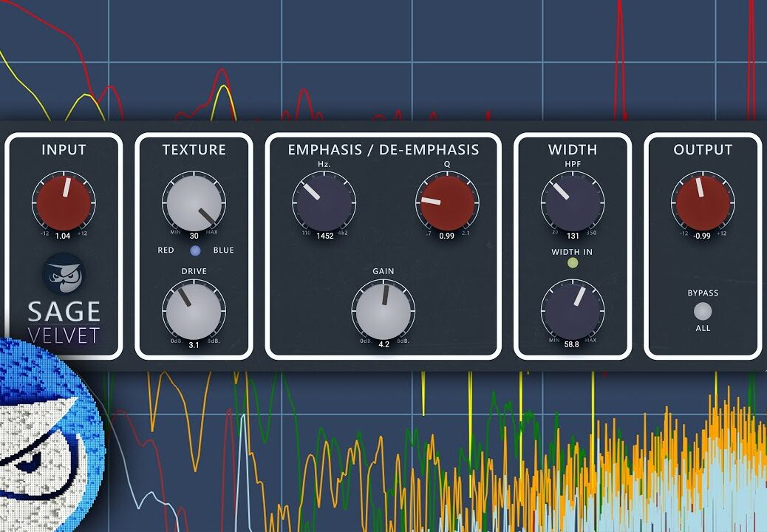
Task: Click the red OUTPUT knob
Action: coord(702,202)
